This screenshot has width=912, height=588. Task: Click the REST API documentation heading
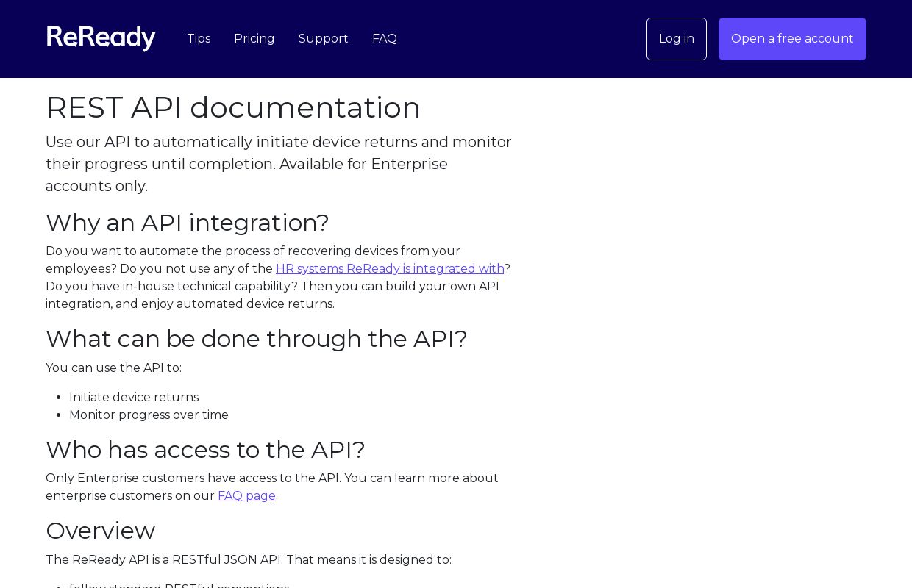(233, 107)
